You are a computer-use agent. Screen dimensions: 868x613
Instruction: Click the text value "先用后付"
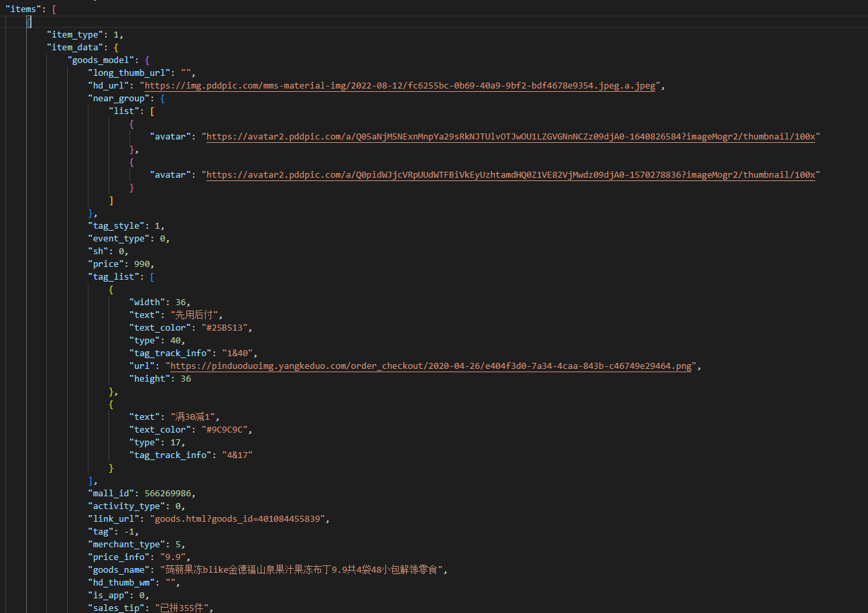coord(194,315)
